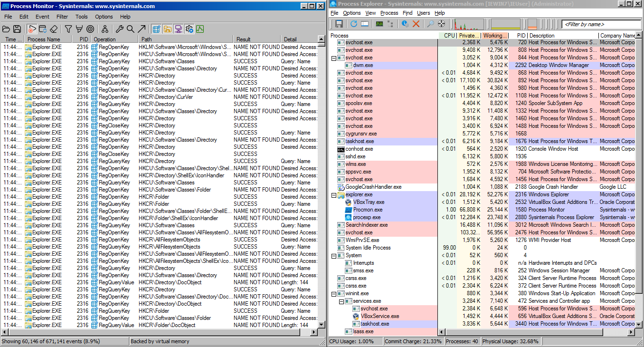Select the spoolsv.exe process row
644x347 pixels.
point(483,103)
